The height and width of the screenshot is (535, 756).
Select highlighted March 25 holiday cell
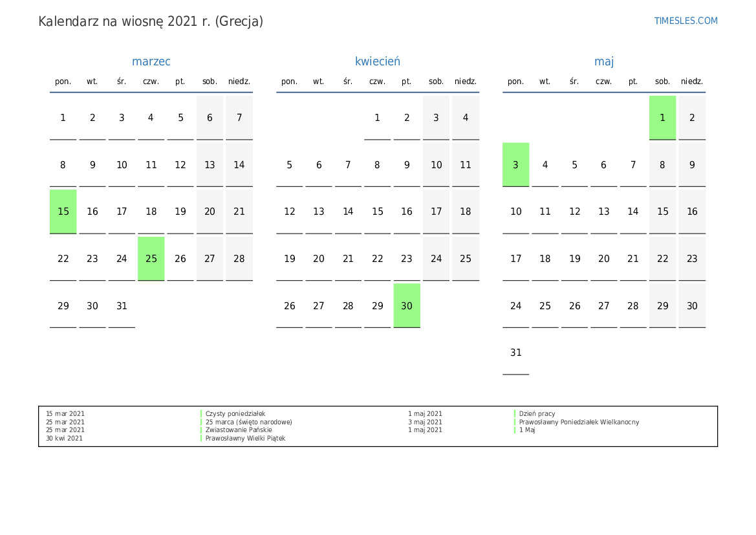(151, 259)
